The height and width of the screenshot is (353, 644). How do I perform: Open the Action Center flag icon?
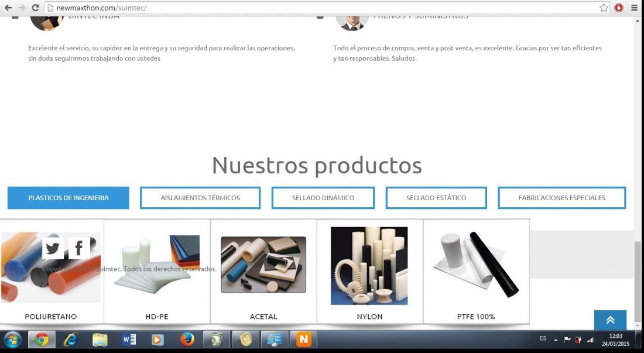[567, 340]
